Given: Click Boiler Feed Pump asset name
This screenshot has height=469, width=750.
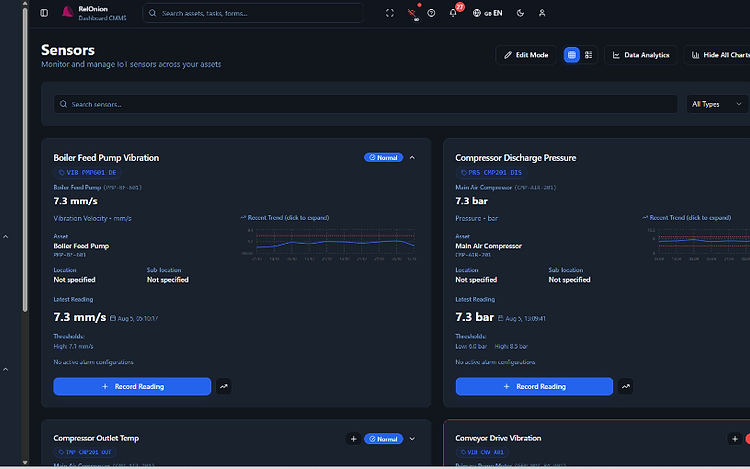Looking at the screenshot, I should click(81, 246).
